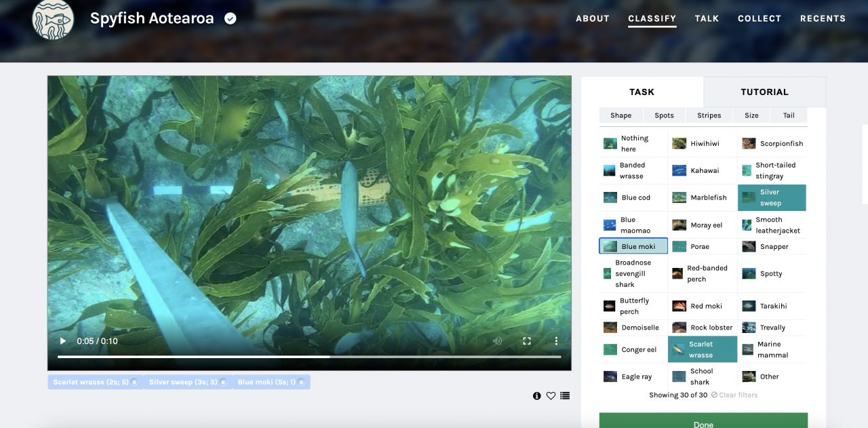
Task: Click the Demoiselle species
Action: [633, 328]
